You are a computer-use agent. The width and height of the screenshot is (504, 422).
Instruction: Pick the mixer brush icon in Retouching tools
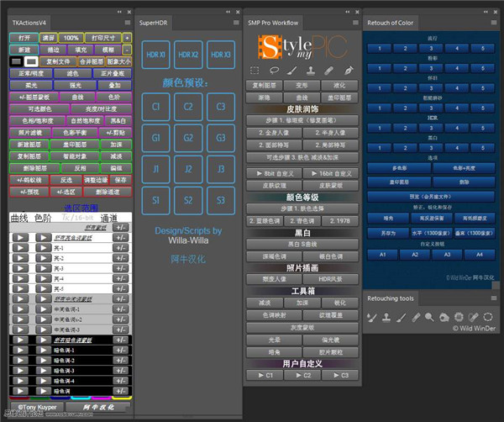point(372,318)
